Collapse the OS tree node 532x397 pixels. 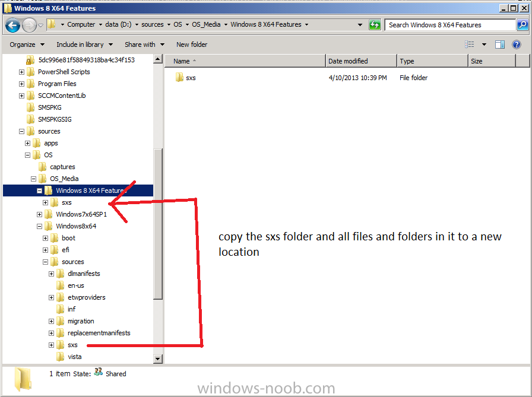click(x=28, y=155)
